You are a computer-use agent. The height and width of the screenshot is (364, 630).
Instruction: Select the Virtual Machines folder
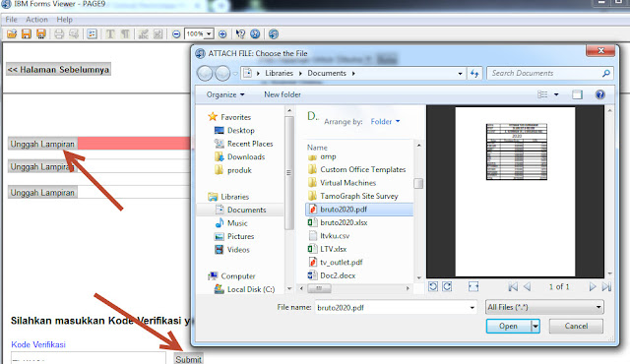[x=347, y=183]
